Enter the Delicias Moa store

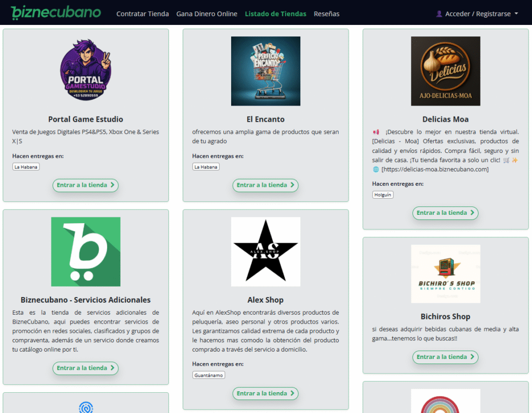[x=445, y=213]
